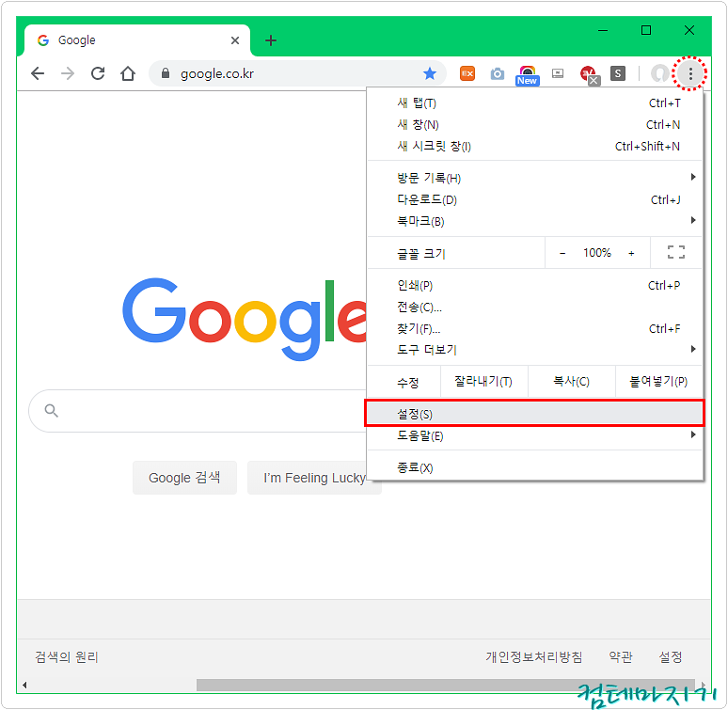This screenshot has height=710, width=728.
Task: Click the lock site info icon
Action: [x=165, y=73]
